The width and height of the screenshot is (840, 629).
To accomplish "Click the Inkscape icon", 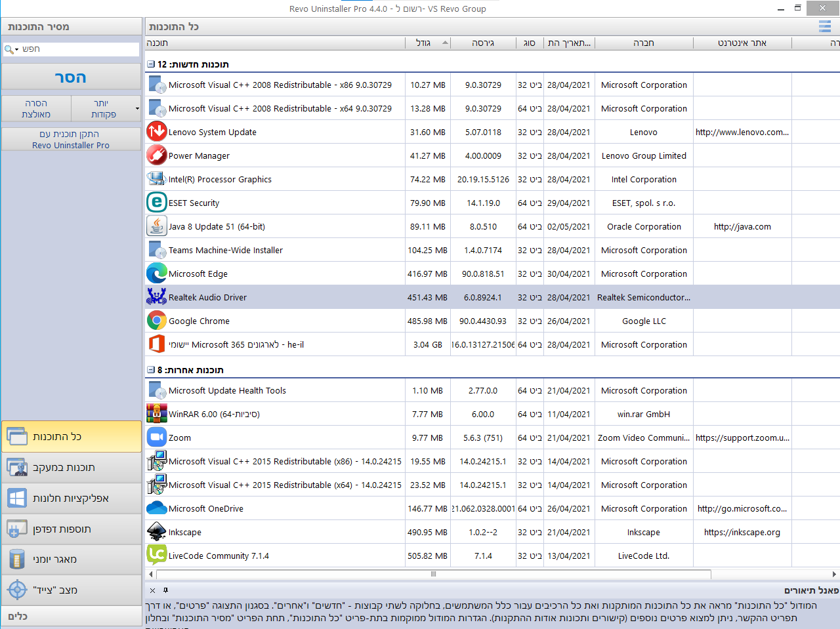I will click(157, 532).
